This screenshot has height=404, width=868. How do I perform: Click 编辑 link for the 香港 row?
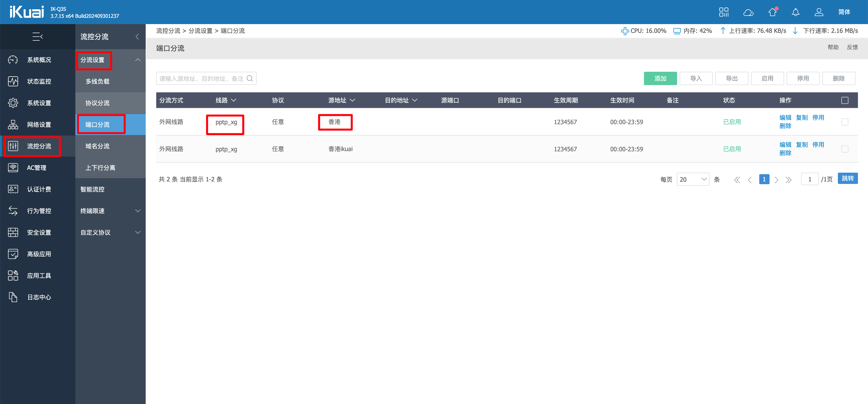[x=785, y=117]
